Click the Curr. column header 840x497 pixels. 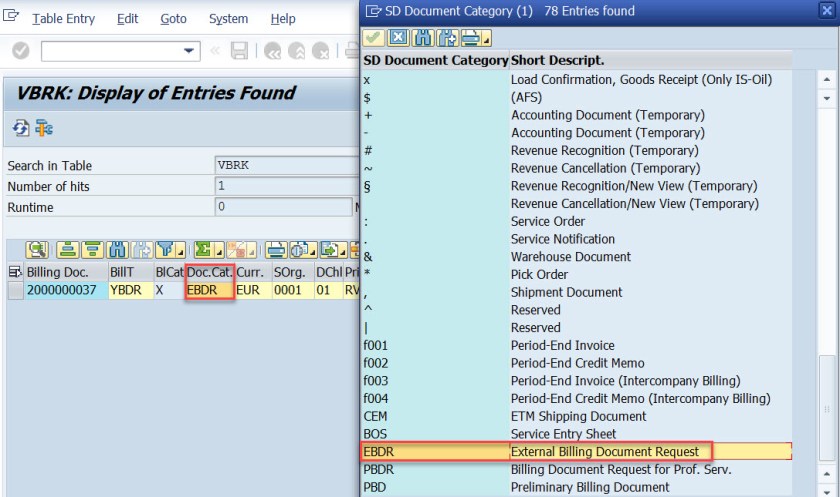tap(253, 272)
